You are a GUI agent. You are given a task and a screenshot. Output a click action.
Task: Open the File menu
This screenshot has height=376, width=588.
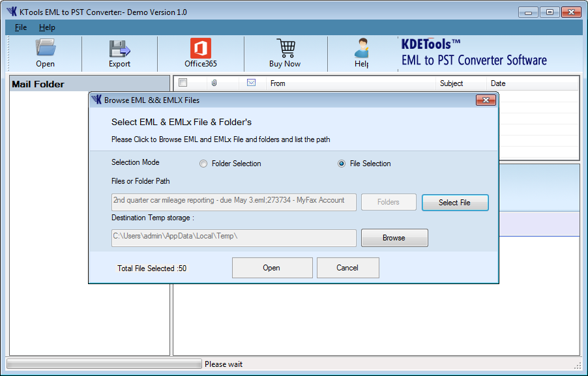click(21, 27)
